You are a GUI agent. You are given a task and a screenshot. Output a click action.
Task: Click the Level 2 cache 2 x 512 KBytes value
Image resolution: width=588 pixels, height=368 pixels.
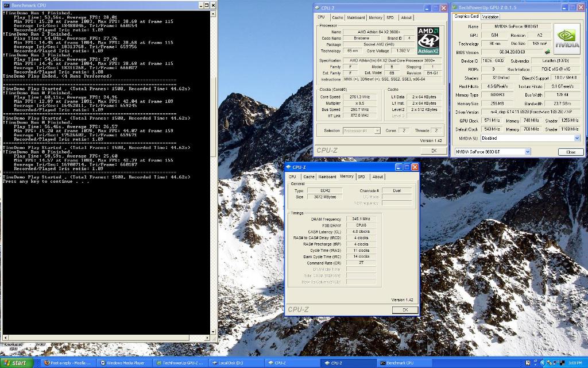coord(424,110)
